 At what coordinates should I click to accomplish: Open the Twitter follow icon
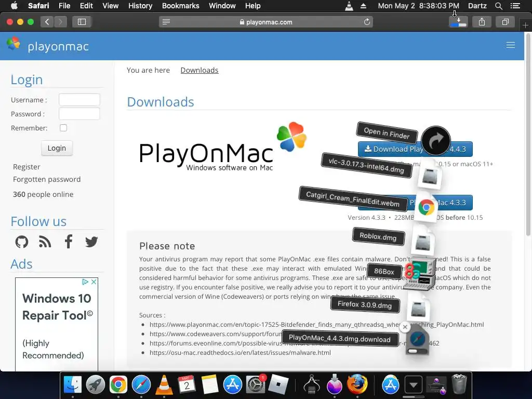[x=91, y=242]
